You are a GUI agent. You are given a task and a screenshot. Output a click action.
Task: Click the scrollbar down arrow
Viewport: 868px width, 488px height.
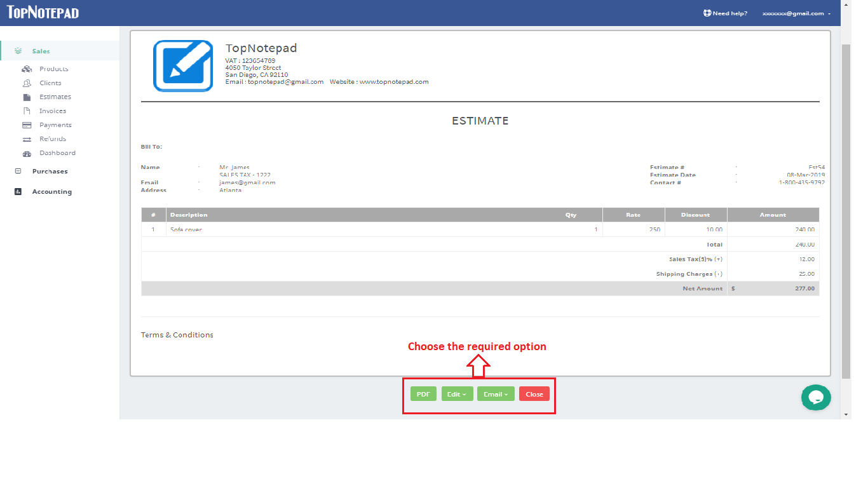[845, 414]
